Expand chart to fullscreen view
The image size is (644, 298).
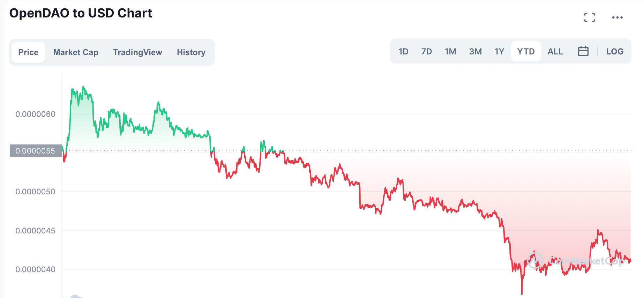pyautogui.click(x=589, y=17)
